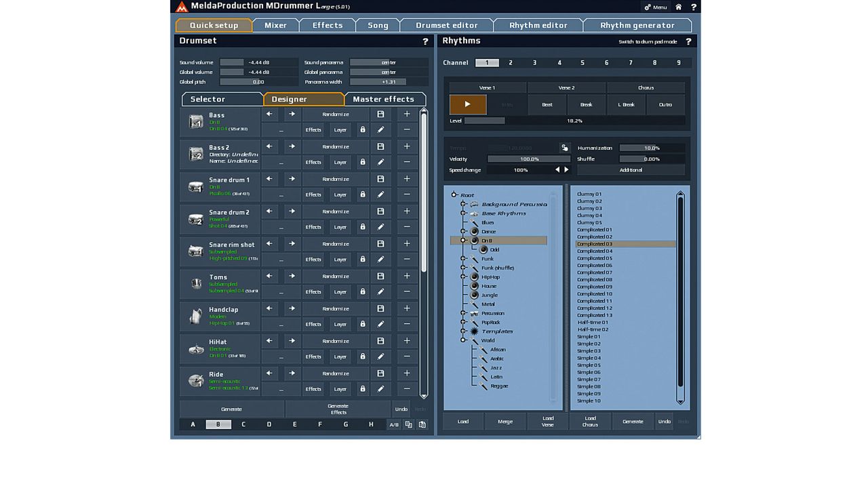Switch to the Selector sub-tab
868x488 pixels.
(x=222, y=99)
